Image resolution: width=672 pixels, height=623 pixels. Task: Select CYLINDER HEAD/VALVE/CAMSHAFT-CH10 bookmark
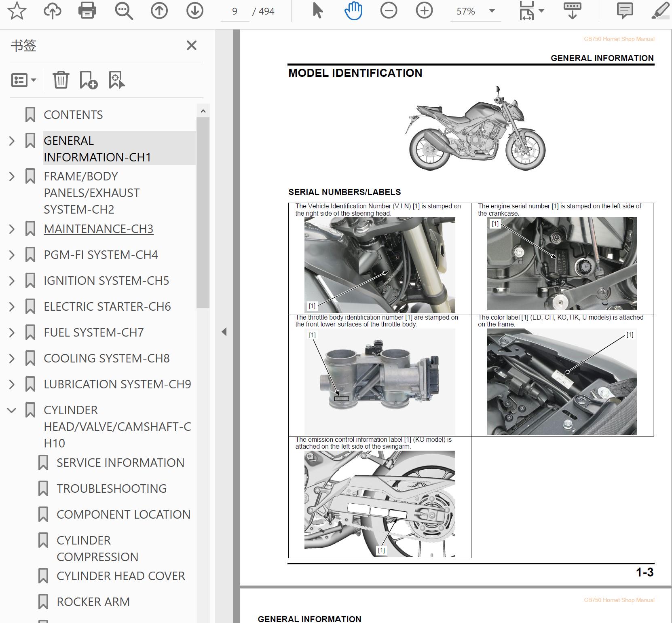pyautogui.click(x=117, y=427)
